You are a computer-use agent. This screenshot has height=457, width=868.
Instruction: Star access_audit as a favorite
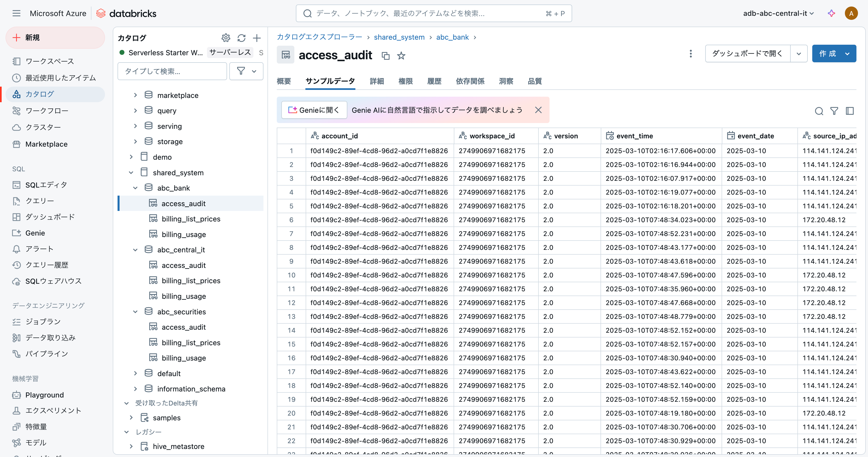coord(401,55)
